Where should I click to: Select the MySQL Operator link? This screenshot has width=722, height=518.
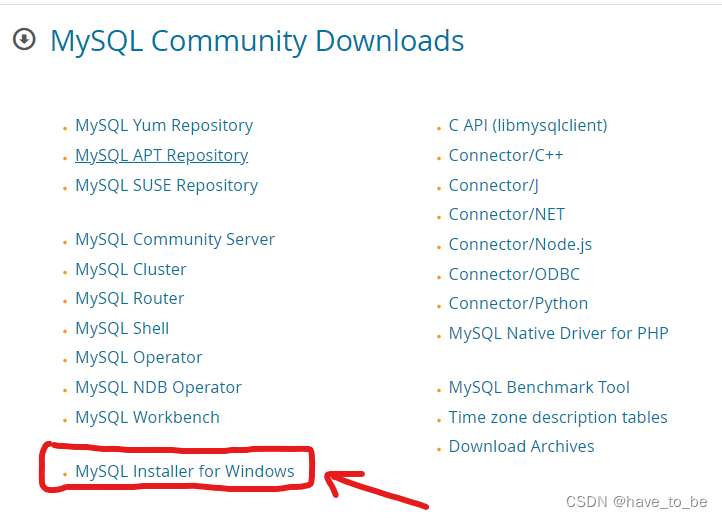pyautogui.click(x=139, y=358)
